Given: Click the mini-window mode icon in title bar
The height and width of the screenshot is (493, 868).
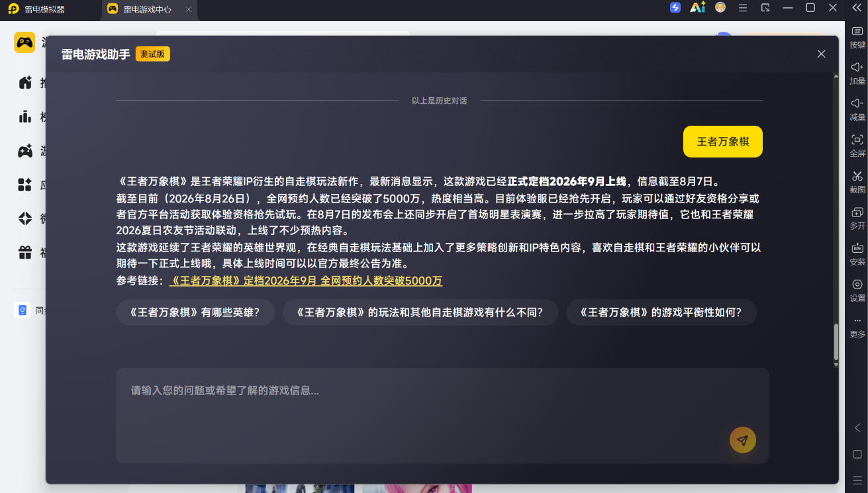Looking at the screenshot, I should [765, 8].
